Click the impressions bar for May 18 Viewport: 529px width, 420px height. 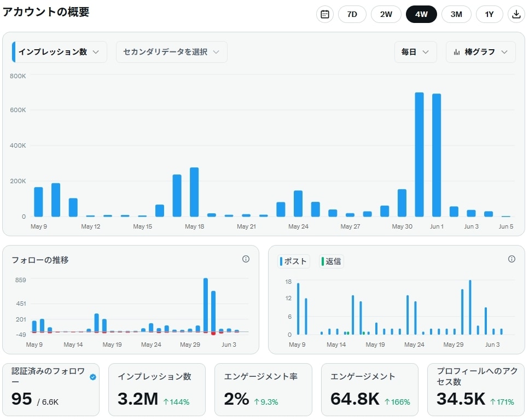coord(194,192)
